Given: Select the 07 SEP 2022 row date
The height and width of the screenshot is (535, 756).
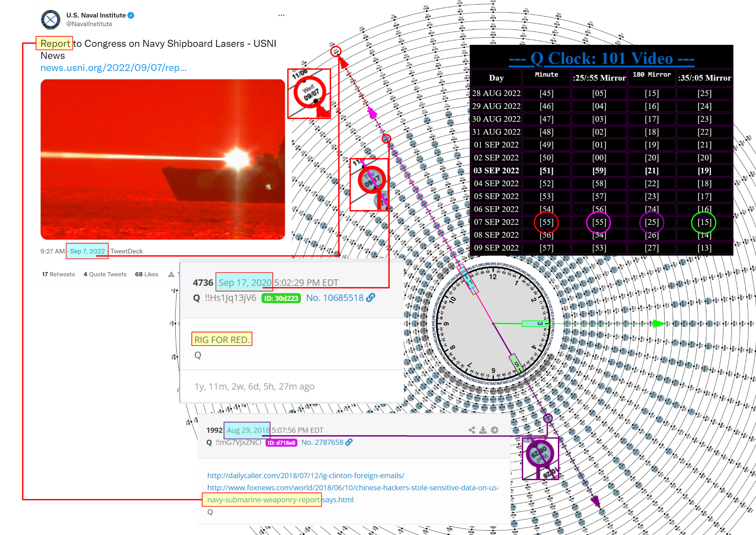Looking at the screenshot, I should (x=496, y=222).
